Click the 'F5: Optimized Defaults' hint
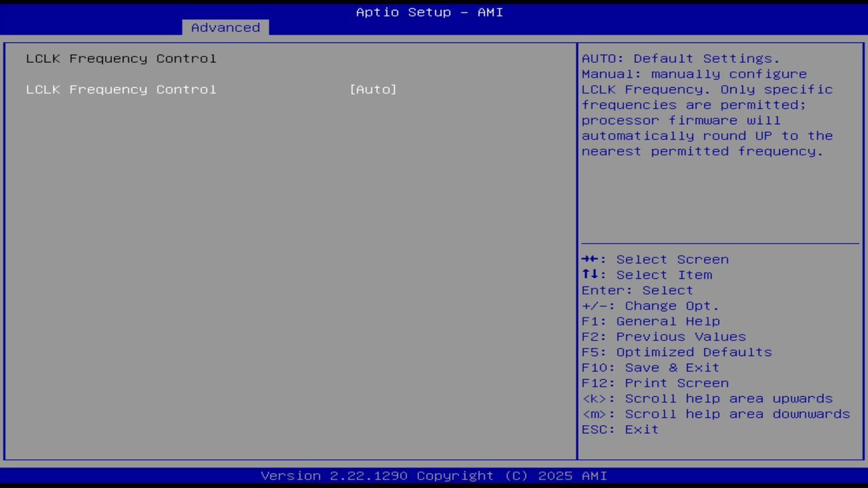The image size is (868, 488). click(x=677, y=352)
